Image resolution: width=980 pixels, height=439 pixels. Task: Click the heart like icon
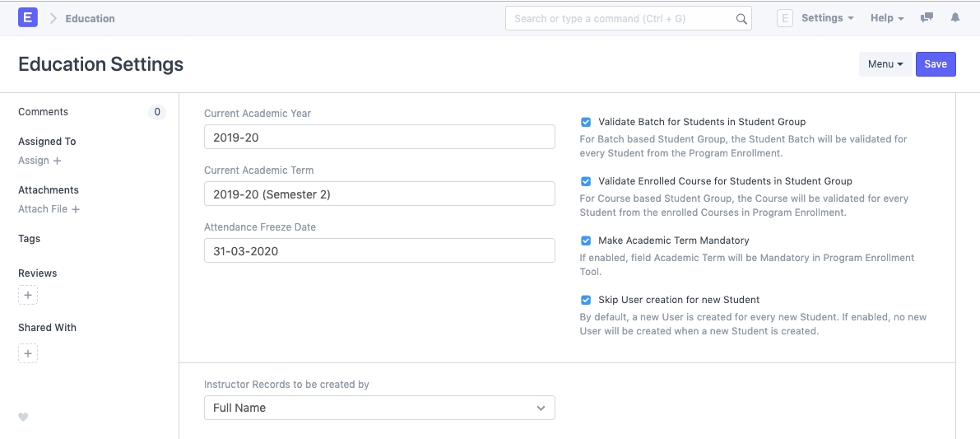pos(23,417)
